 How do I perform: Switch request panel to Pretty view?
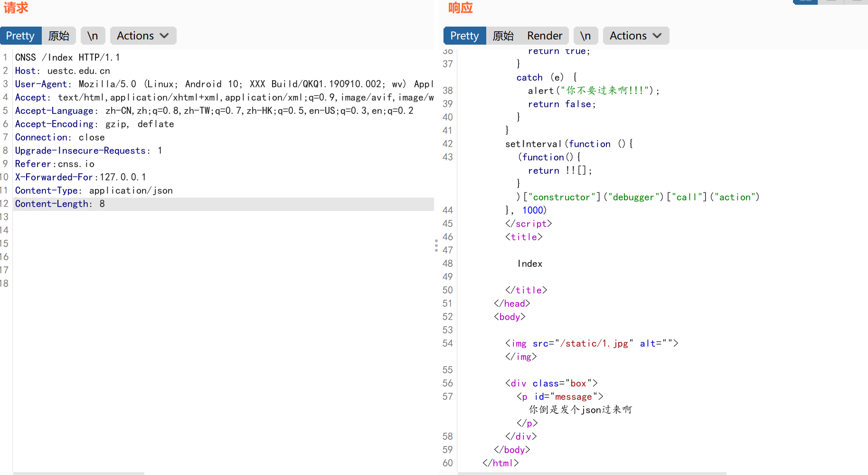pyautogui.click(x=20, y=36)
